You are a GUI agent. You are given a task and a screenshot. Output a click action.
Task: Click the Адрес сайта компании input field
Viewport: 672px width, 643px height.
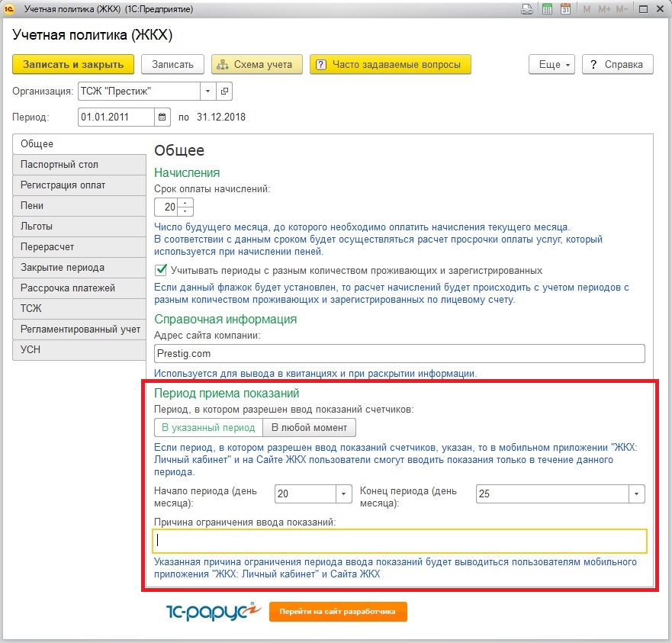(399, 354)
